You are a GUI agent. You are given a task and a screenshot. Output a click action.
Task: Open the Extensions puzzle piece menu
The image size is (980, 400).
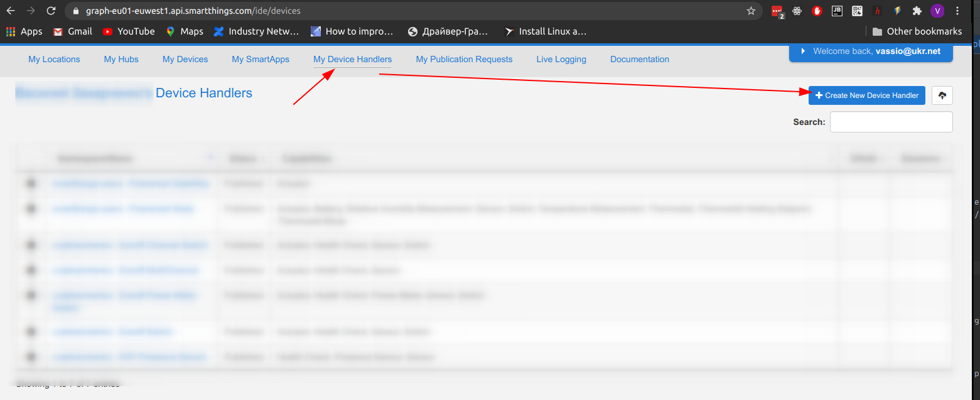pos(917,11)
